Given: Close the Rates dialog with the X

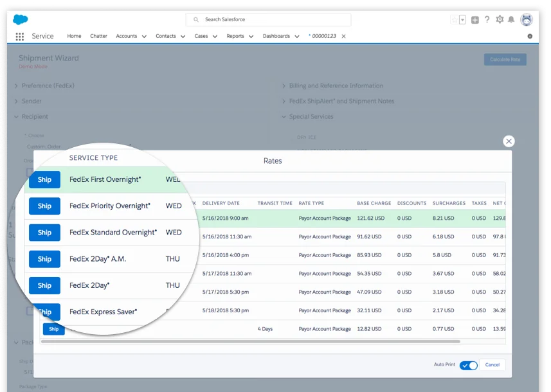Looking at the screenshot, I should pos(509,141).
